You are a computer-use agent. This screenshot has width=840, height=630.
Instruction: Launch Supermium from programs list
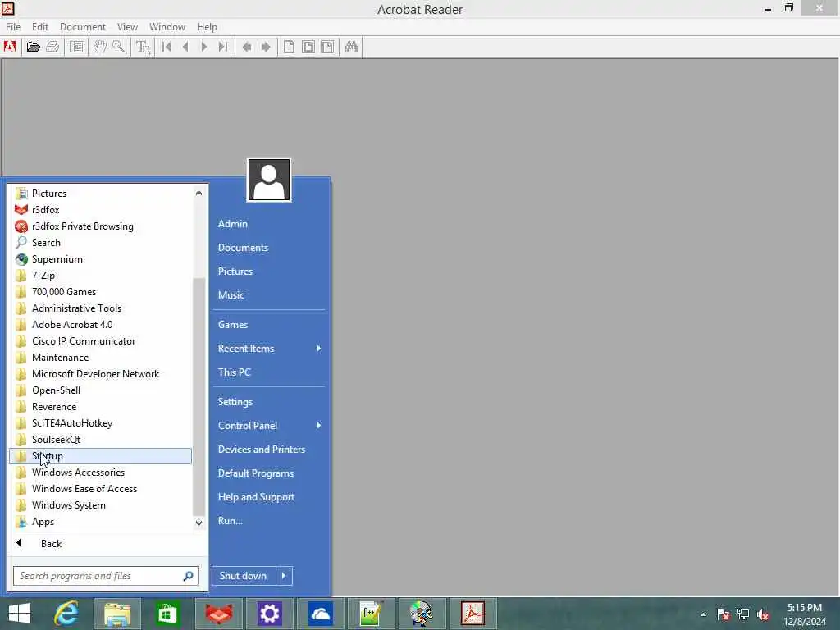point(101,259)
